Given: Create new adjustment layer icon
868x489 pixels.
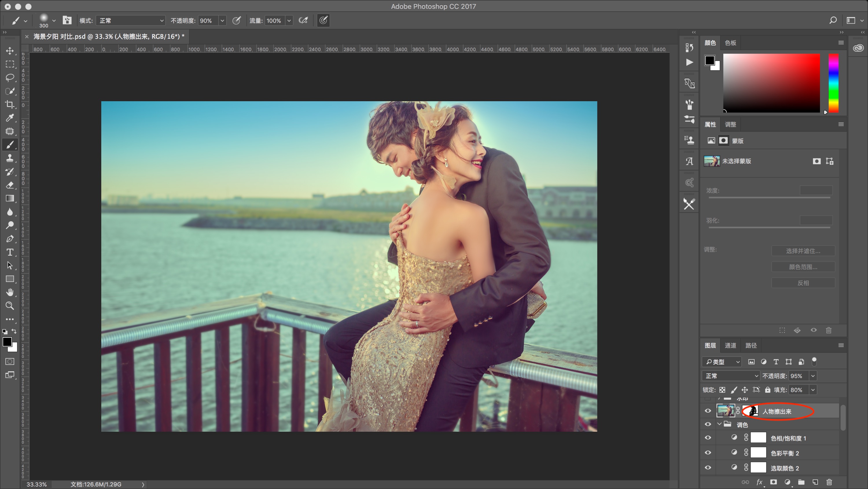Looking at the screenshot, I should pyautogui.click(x=788, y=482).
